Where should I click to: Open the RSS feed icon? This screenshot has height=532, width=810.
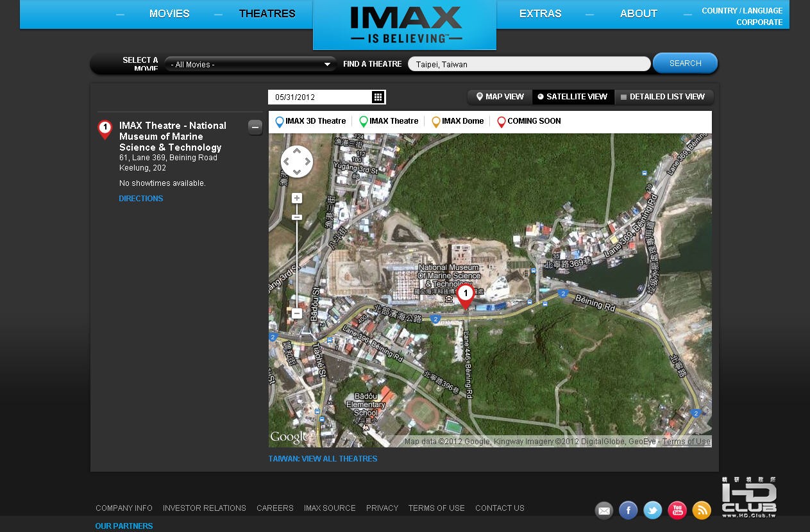coord(702,510)
